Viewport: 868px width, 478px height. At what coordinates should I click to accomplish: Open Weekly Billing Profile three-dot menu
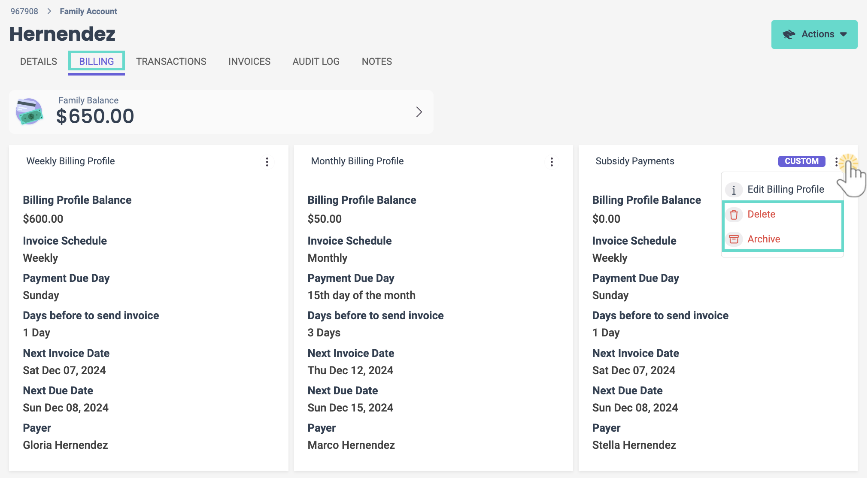pos(267,162)
